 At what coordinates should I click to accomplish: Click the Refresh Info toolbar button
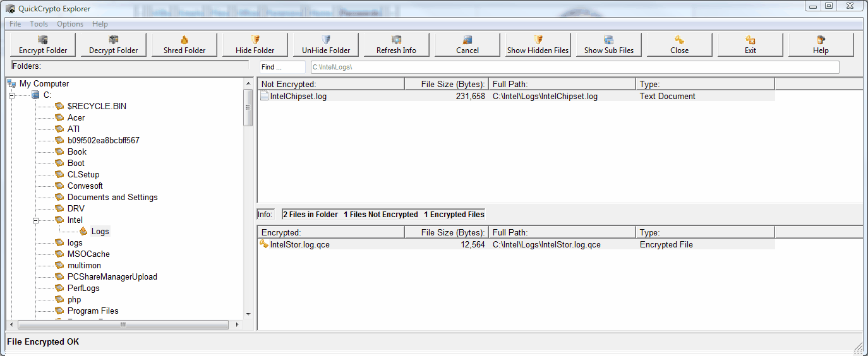(397, 45)
